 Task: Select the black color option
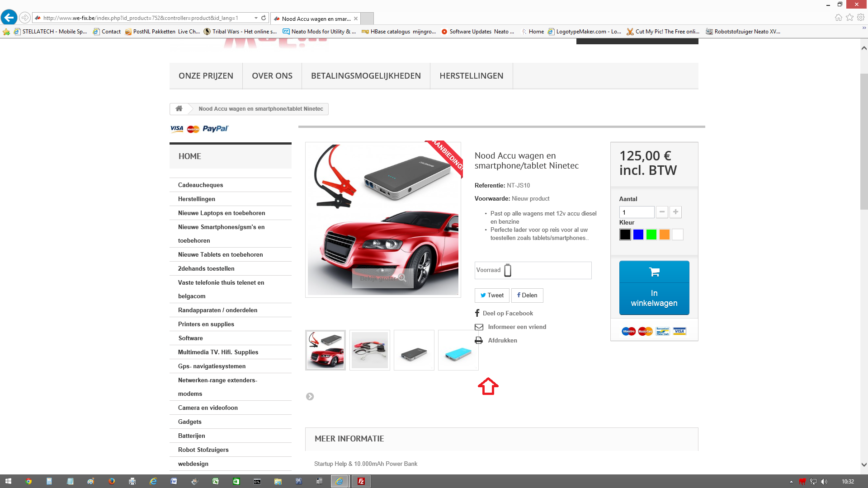pos(625,235)
